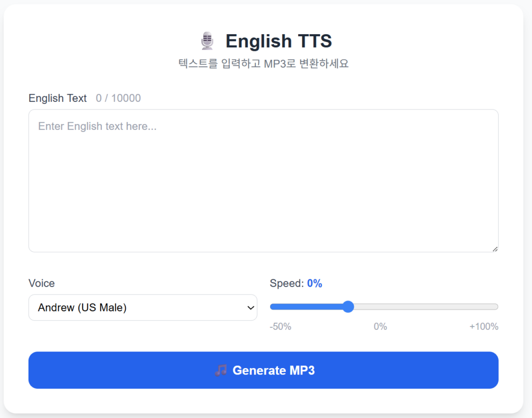
Task: Click the Voice field label
Action: [x=42, y=283]
